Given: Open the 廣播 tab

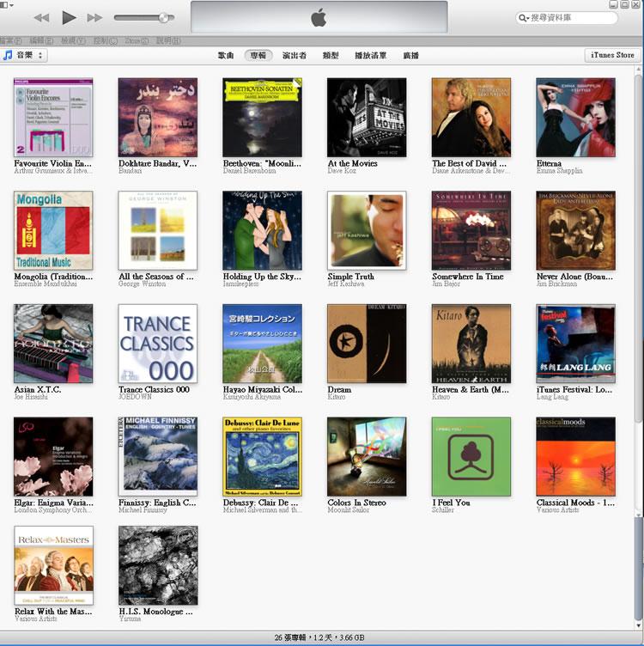Looking at the screenshot, I should point(410,55).
